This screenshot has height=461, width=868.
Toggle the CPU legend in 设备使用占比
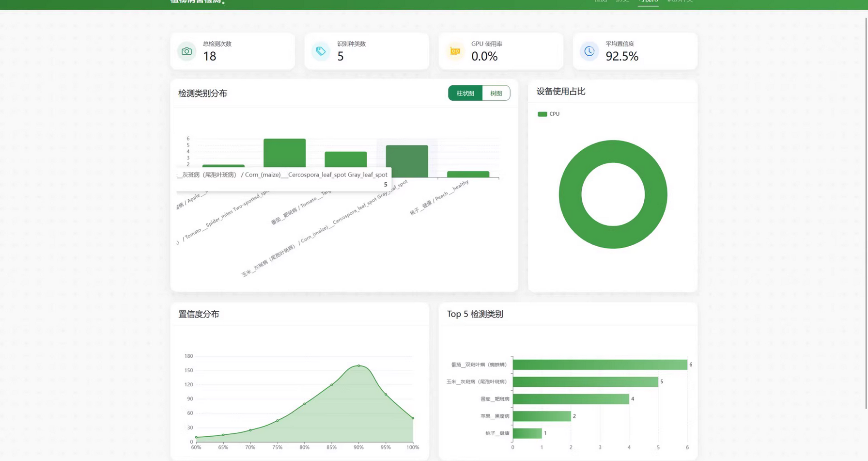point(548,114)
